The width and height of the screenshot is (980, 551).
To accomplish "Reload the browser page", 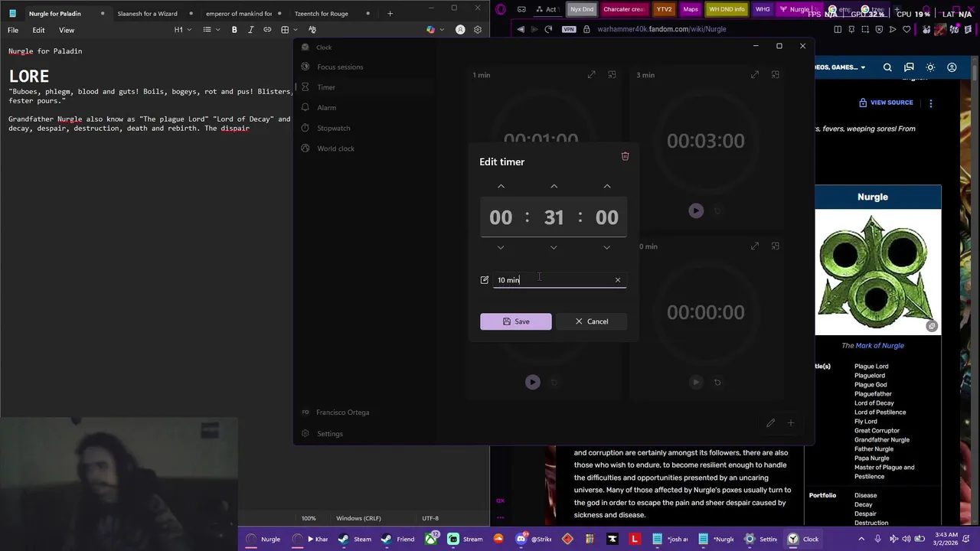I will (548, 29).
